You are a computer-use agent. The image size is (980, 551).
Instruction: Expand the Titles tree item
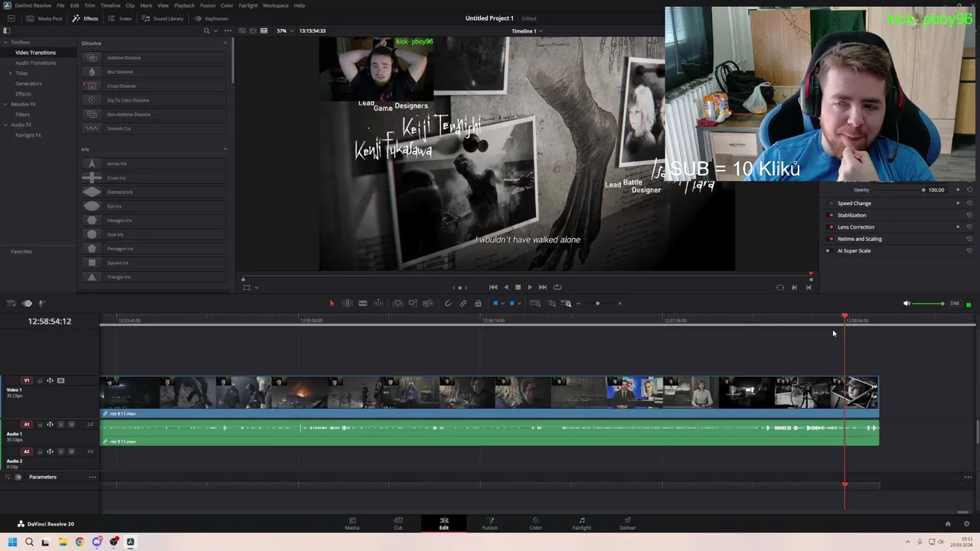pos(11,73)
